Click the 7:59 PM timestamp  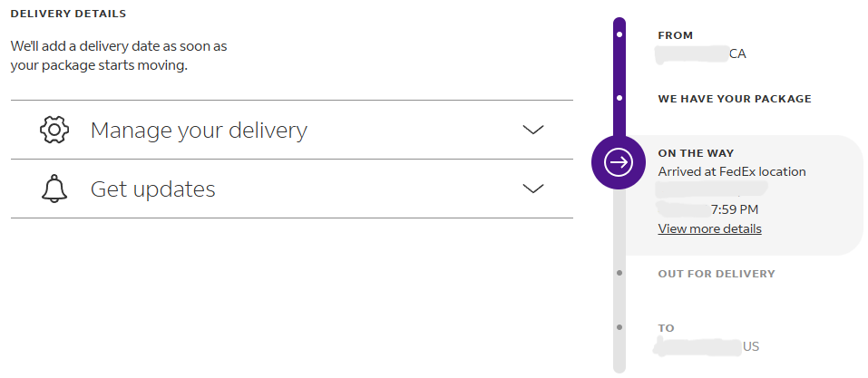click(735, 209)
